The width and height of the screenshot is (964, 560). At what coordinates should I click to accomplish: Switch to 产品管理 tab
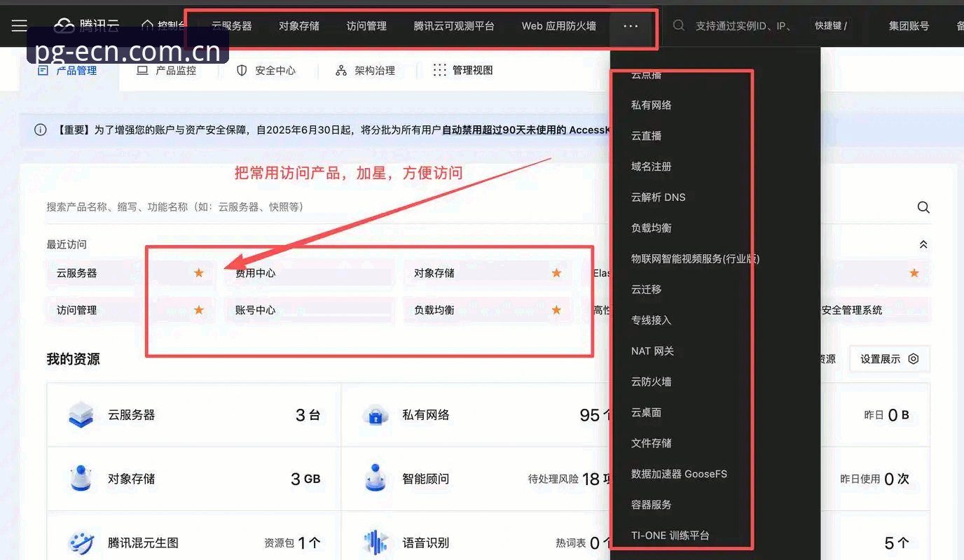tap(67, 70)
